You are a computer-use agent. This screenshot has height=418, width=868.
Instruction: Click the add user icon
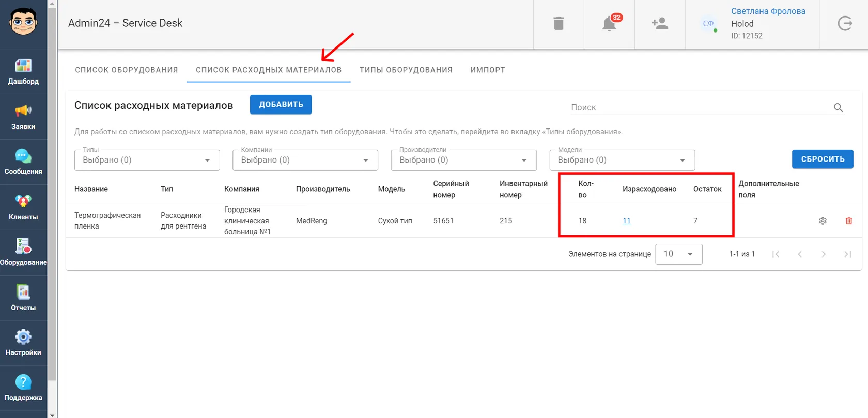660,23
